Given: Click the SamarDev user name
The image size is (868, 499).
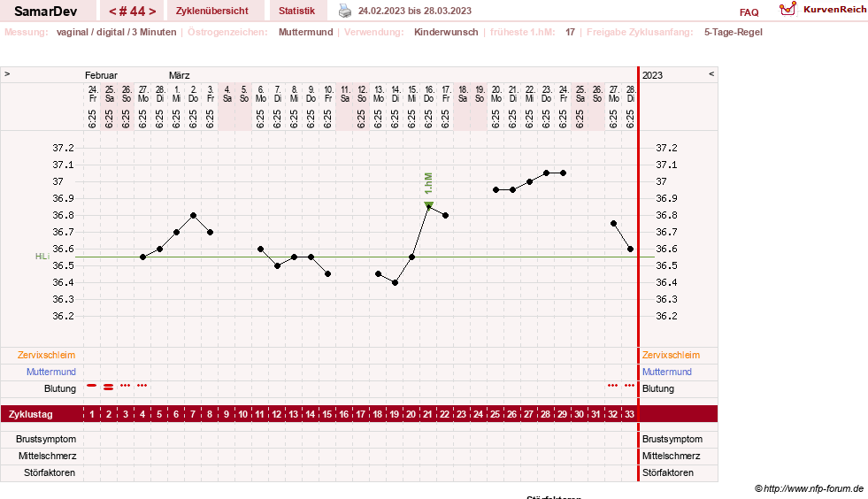Looking at the screenshot, I should pyautogui.click(x=45, y=12).
